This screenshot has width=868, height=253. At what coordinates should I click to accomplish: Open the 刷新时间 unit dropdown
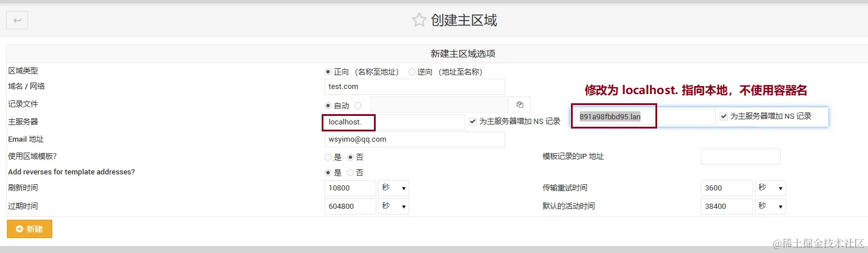394,188
